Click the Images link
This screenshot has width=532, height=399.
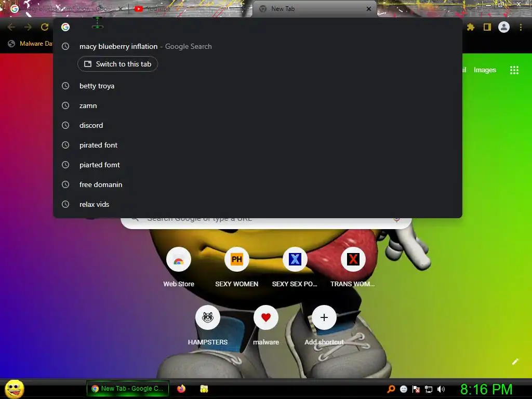[485, 70]
